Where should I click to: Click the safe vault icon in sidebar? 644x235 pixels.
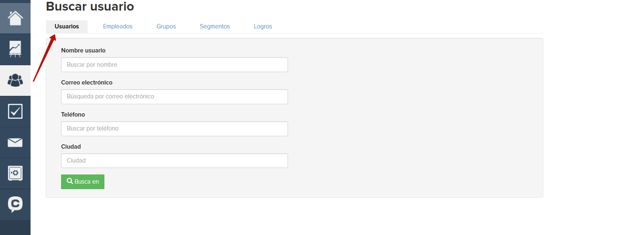pos(15,173)
